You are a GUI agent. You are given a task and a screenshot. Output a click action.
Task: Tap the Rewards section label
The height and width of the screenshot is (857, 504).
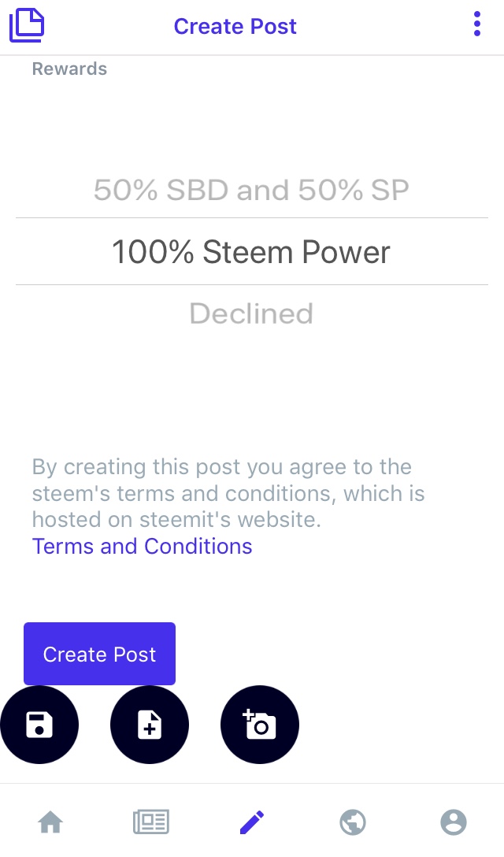coord(69,69)
